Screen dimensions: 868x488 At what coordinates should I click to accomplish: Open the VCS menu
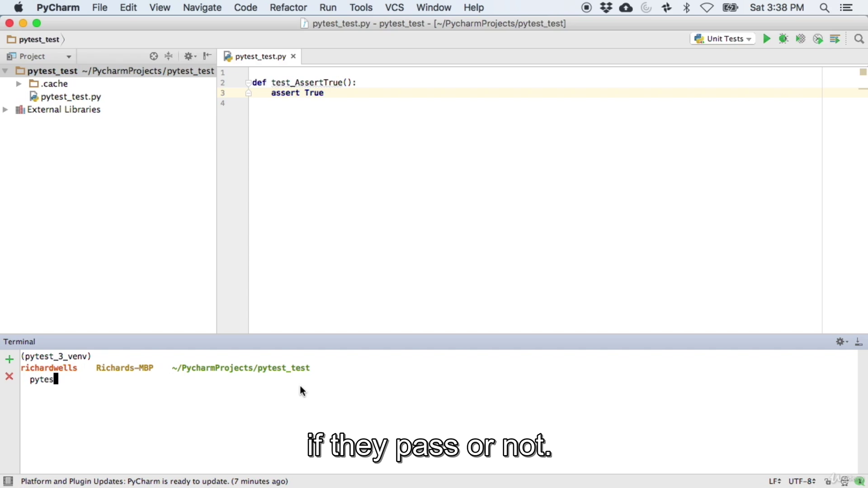click(394, 8)
